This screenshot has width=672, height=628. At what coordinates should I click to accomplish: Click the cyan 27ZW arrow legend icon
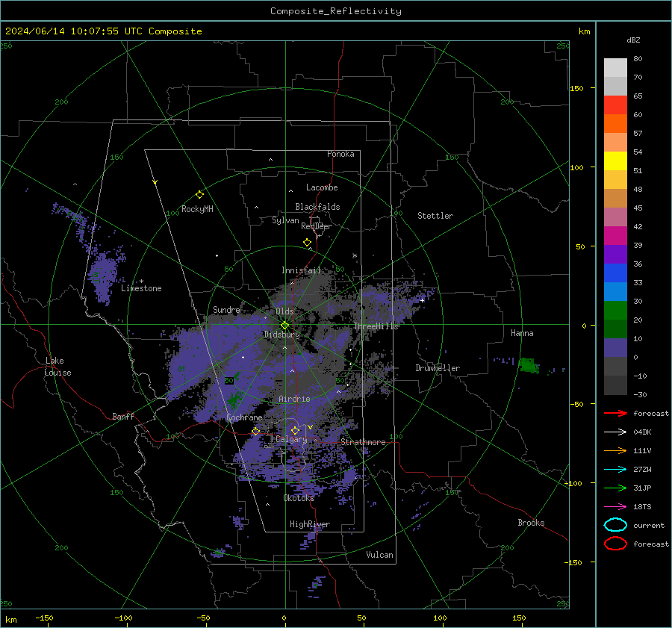615,470
